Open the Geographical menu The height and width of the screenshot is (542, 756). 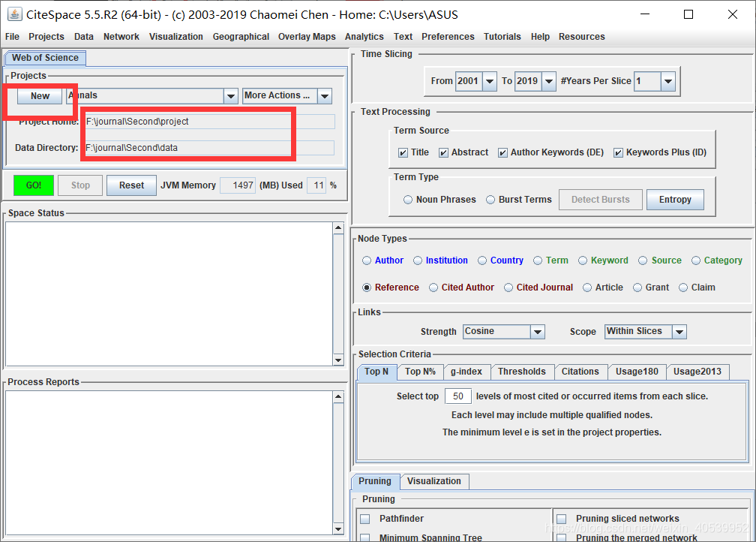[241, 37]
